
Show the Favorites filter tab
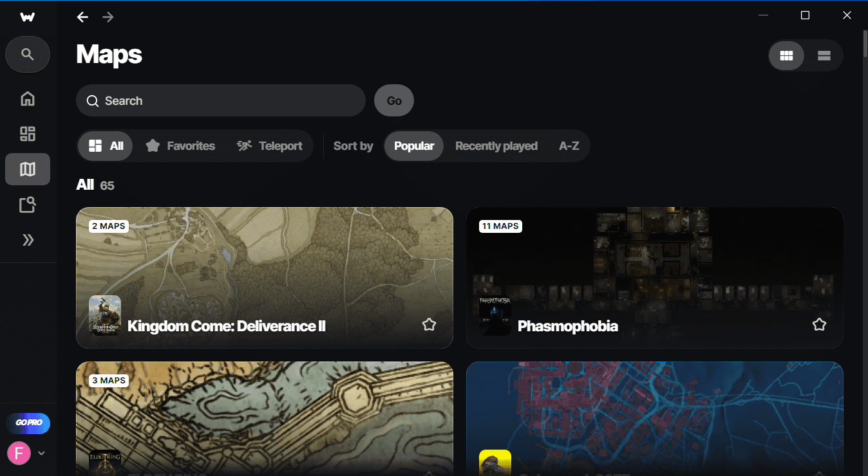[x=180, y=146]
